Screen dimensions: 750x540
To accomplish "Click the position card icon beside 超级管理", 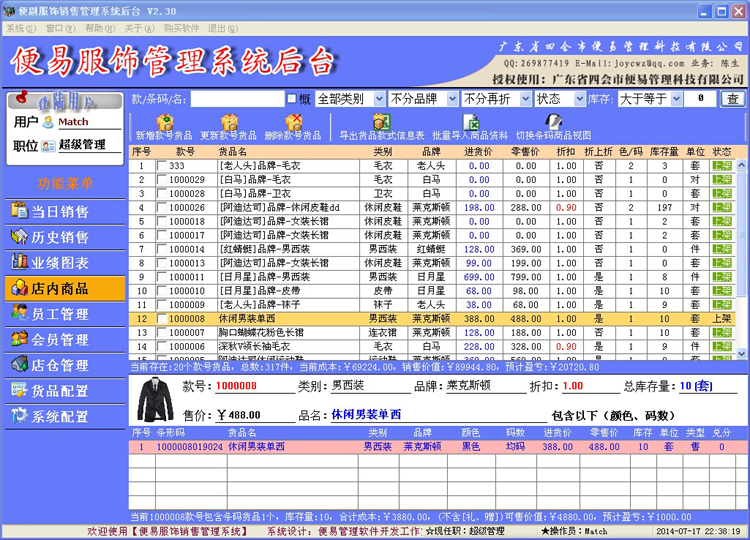I will coord(48,145).
